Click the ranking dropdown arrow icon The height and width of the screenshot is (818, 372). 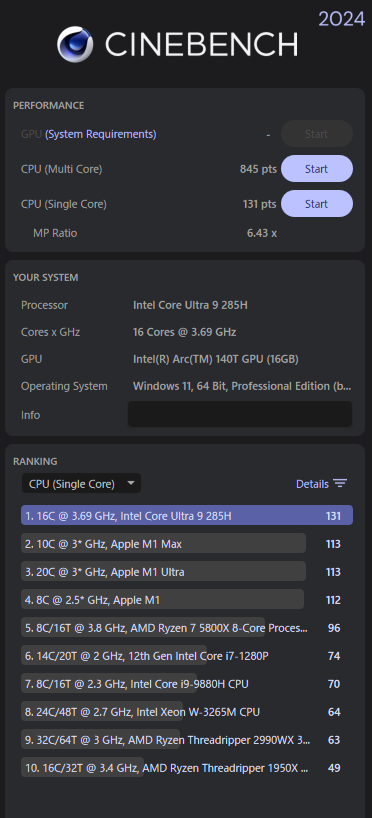point(130,483)
